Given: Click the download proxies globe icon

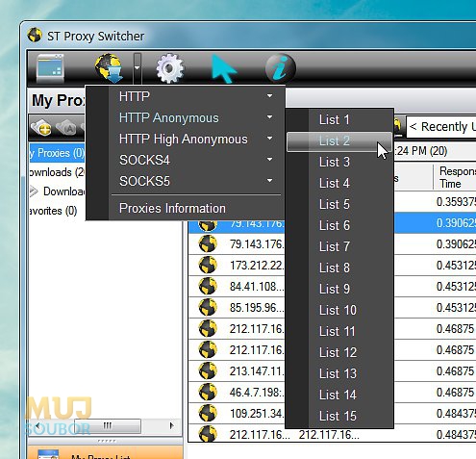Looking at the screenshot, I should pos(109,68).
